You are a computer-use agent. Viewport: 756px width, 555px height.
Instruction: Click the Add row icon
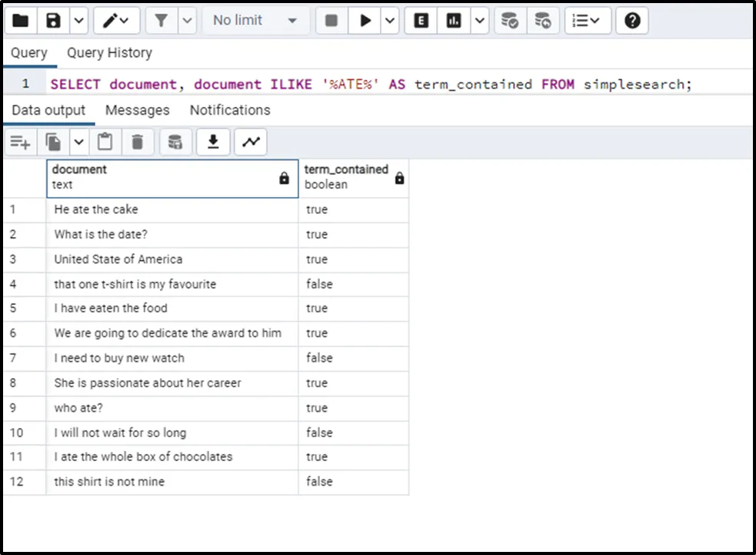tap(20, 142)
